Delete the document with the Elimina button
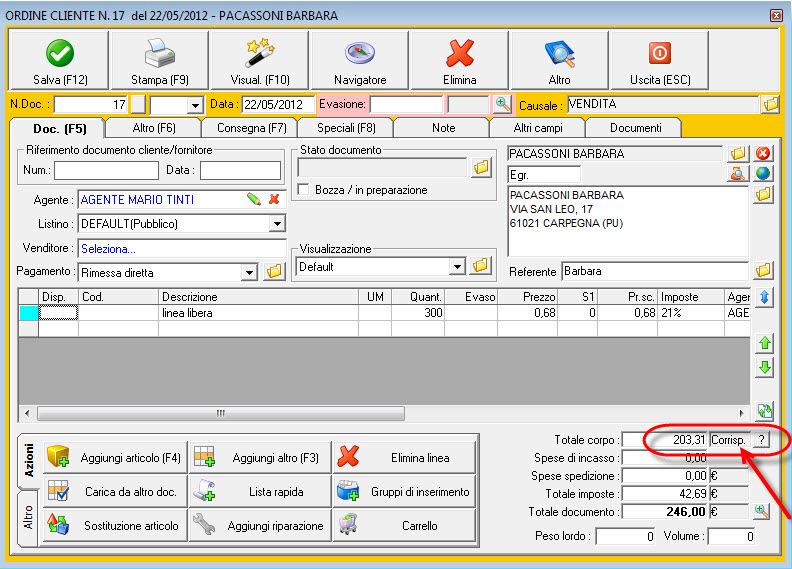792x569 pixels. click(459, 55)
